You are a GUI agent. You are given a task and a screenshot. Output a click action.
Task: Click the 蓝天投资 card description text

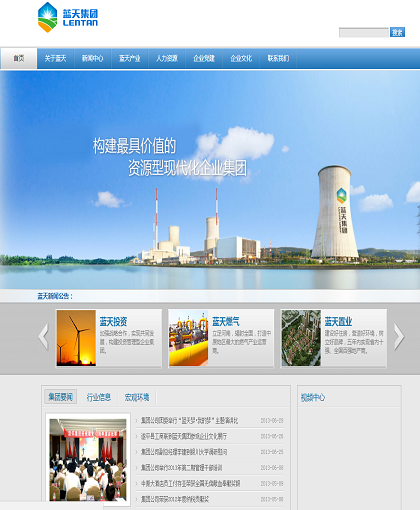127,342
